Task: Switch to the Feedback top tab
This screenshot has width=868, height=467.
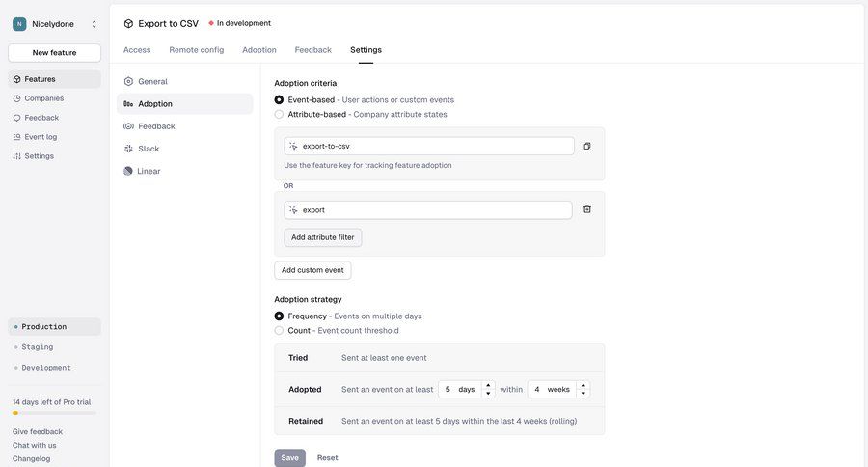Action: pos(312,50)
